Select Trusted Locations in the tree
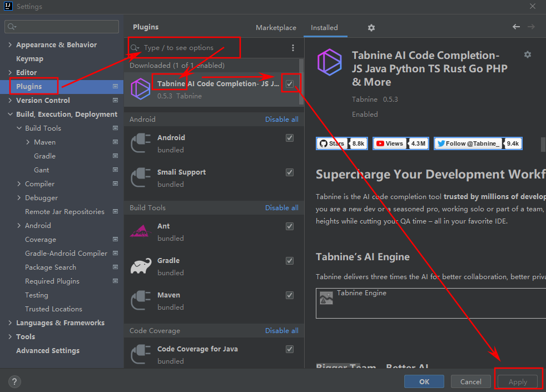 pyautogui.click(x=53, y=309)
